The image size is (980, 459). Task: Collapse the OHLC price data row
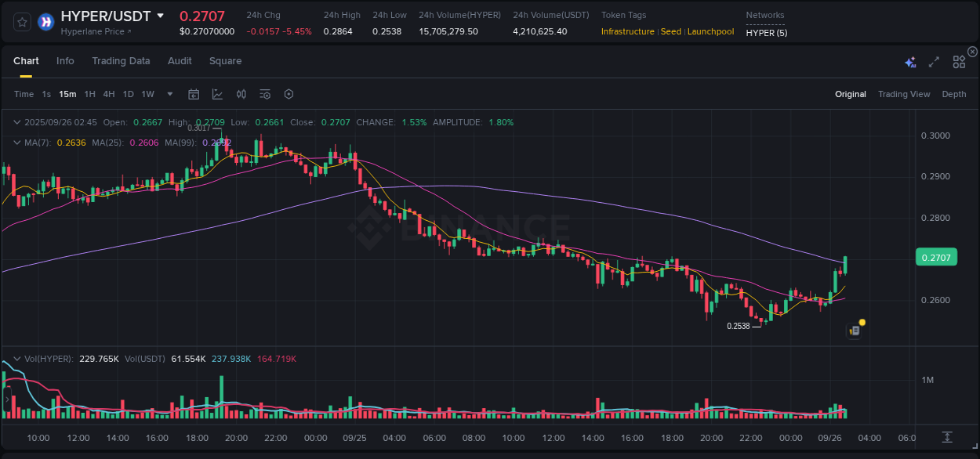17,122
